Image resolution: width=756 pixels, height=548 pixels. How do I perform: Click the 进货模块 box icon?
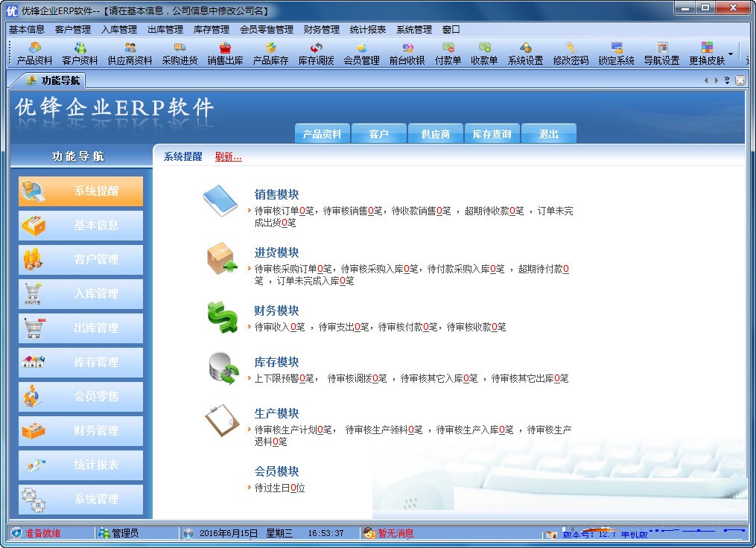coord(222,258)
